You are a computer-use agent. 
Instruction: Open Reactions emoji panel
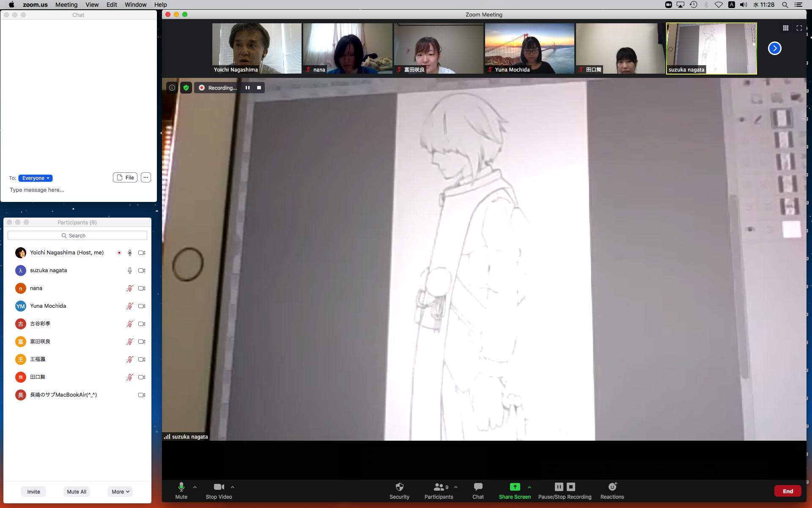(x=612, y=491)
